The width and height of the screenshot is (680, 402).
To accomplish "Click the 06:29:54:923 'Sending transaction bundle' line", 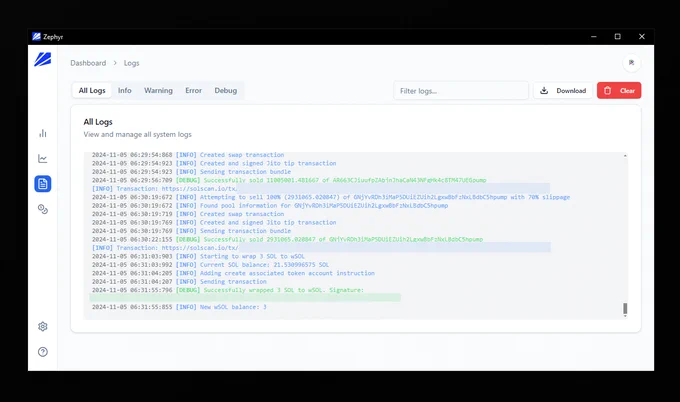I will (x=191, y=172).
